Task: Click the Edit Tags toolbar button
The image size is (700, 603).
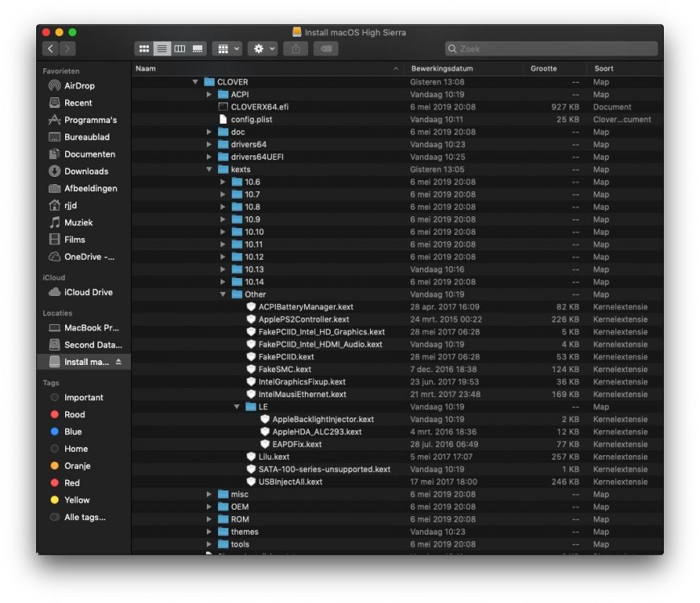Action: [x=326, y=49]
